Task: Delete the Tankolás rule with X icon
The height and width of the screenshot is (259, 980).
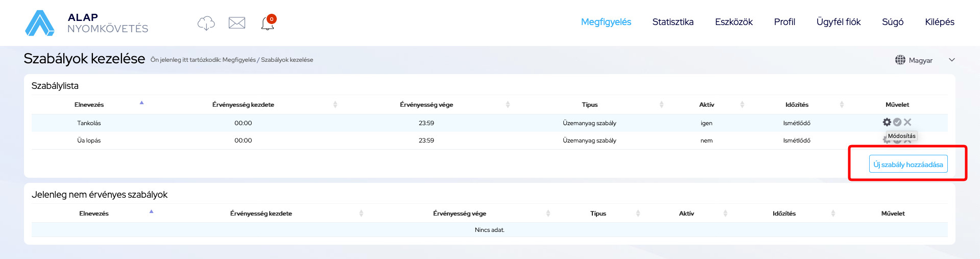Action: pos(907,122)
